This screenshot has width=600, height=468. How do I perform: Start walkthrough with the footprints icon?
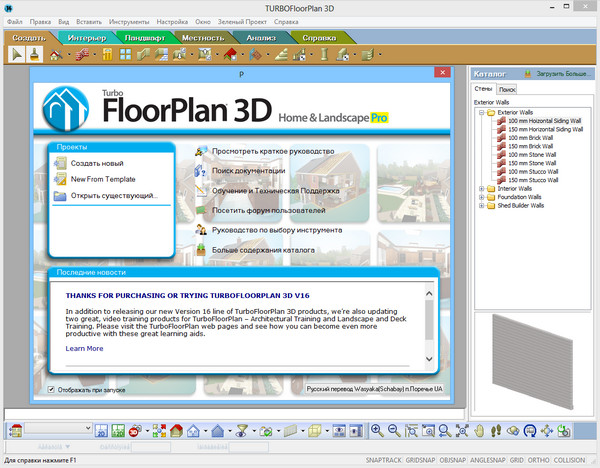click(496, 431)
